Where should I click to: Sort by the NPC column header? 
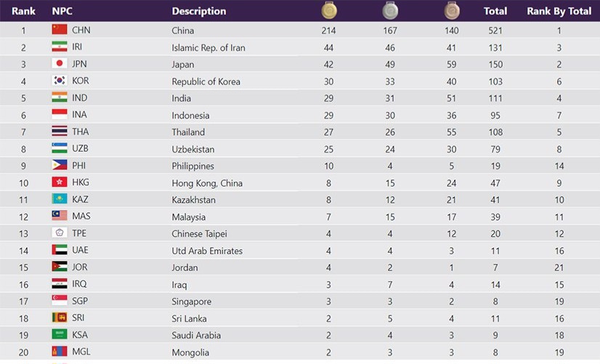coord(62,11)
